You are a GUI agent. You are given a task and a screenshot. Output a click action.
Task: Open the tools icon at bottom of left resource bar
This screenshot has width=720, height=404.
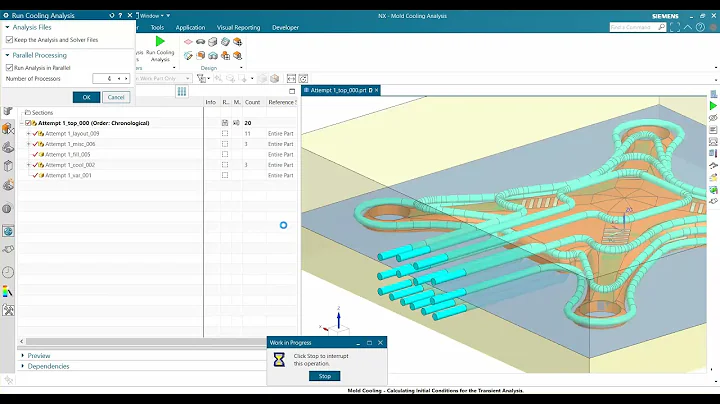[8, 310]
